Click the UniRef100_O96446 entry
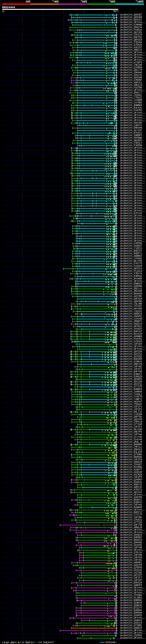Image resolution: width=146 pixels, height=644 pixels. point(131,72)
